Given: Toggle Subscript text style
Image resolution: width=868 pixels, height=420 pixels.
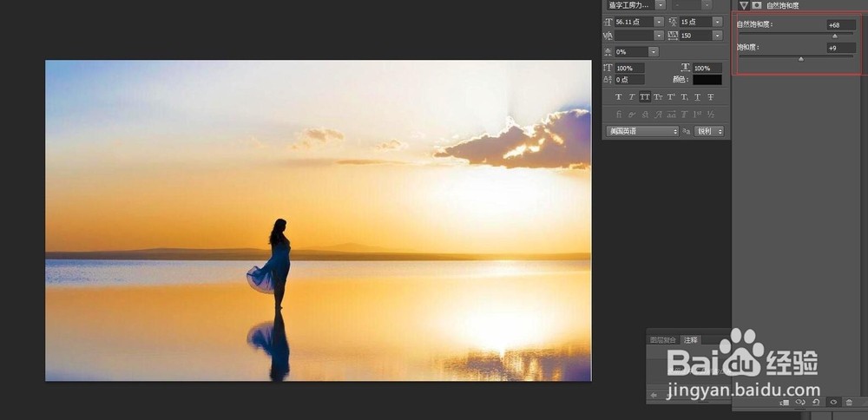Looking at the screenshot, I should 684,97.
